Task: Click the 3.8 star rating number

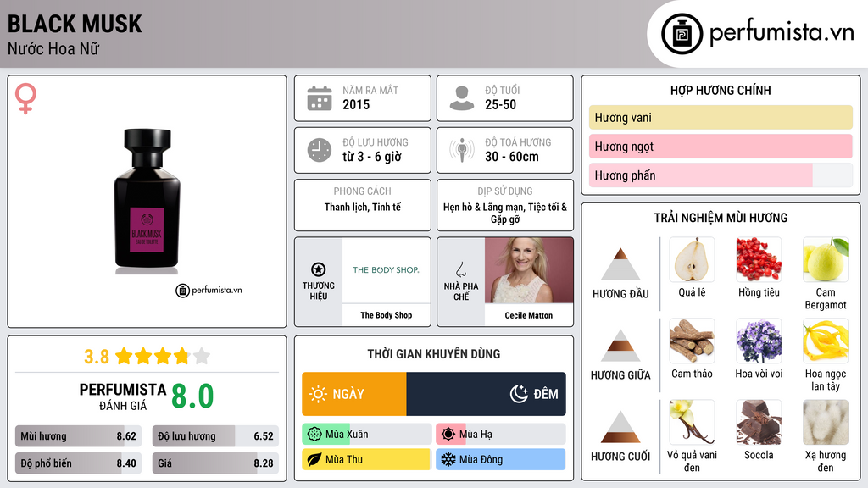Action: pos(97,357)
